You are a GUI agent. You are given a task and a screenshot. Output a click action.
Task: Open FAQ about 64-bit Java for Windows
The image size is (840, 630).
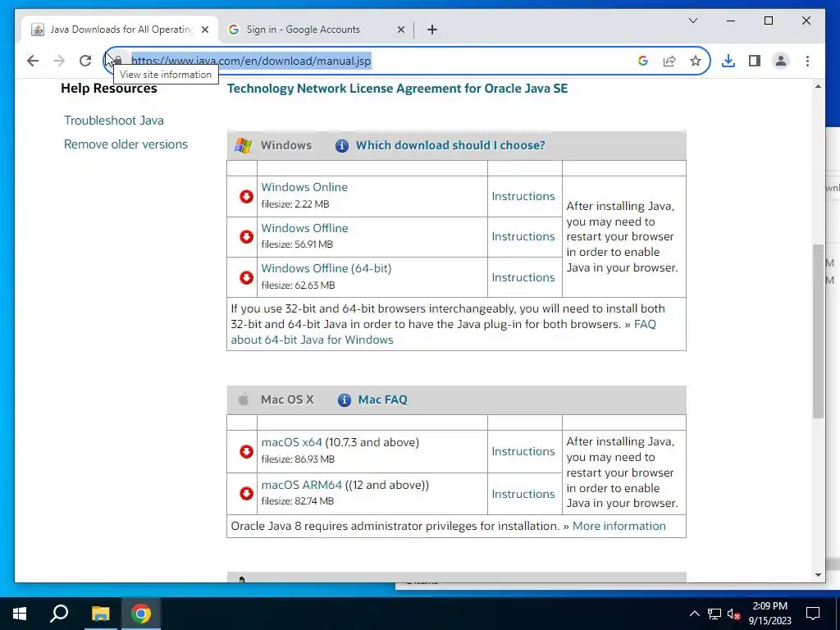pos(312,340)
